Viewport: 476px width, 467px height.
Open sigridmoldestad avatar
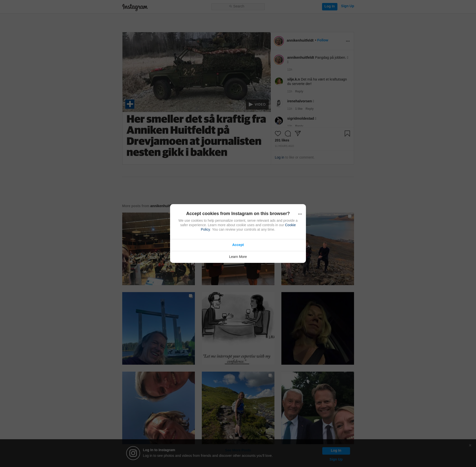point(279,121)
